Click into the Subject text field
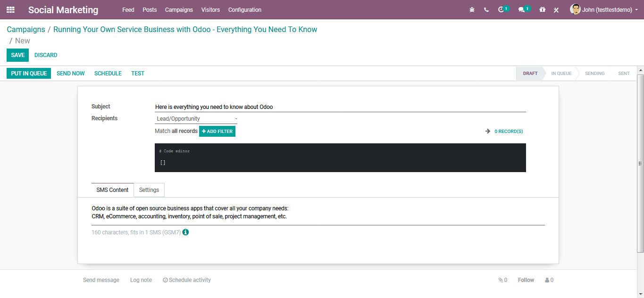644x298 pixels. 340,107
